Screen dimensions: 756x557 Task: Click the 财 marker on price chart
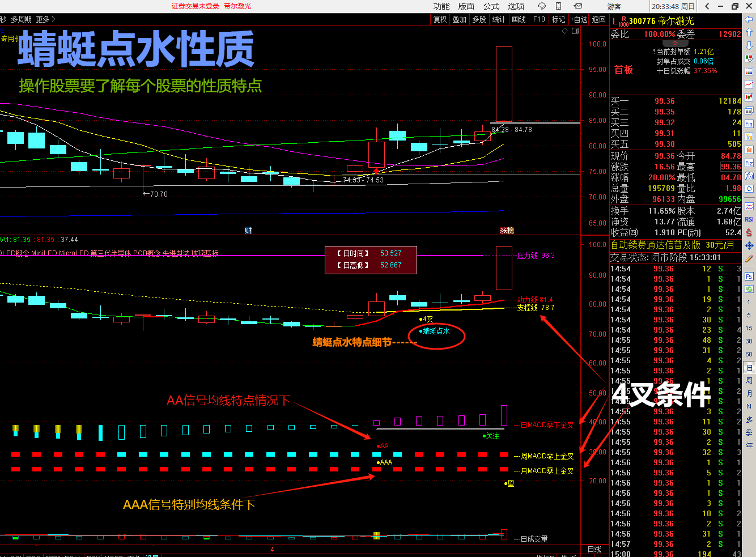[x=248, y=230]
